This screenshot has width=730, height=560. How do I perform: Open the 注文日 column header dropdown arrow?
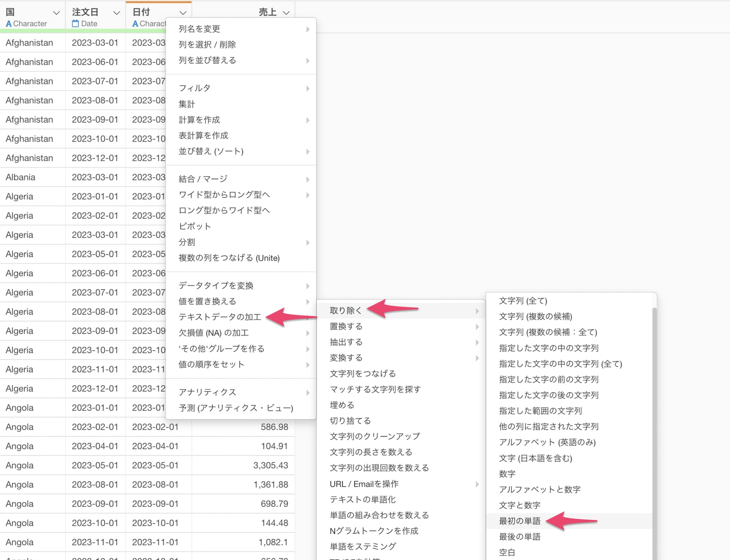tap(117, 13)
